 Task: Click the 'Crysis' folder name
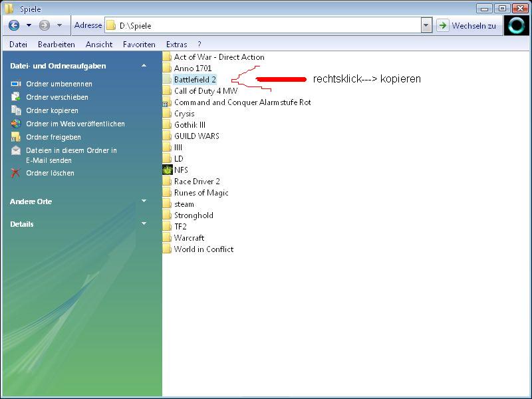(x=184, y=114)
